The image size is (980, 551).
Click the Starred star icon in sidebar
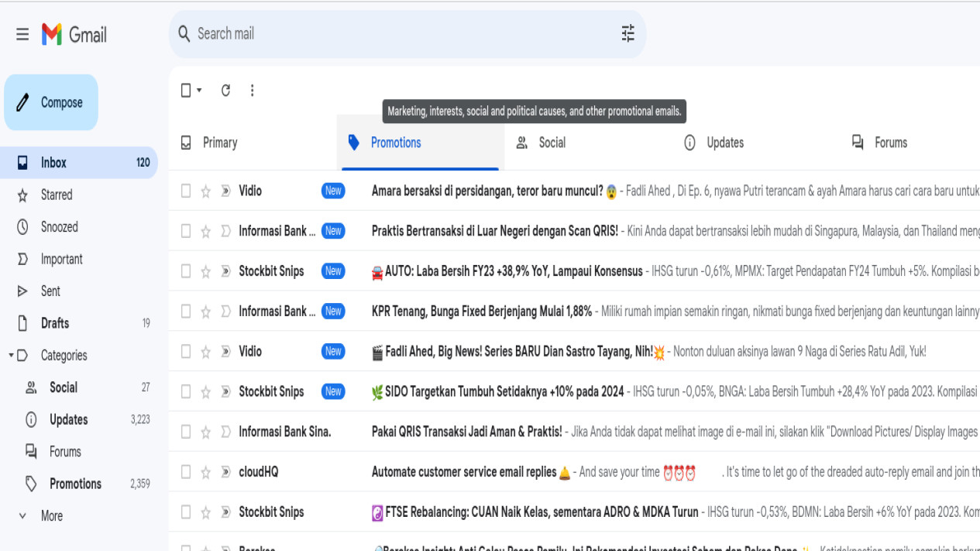point(22,195)
